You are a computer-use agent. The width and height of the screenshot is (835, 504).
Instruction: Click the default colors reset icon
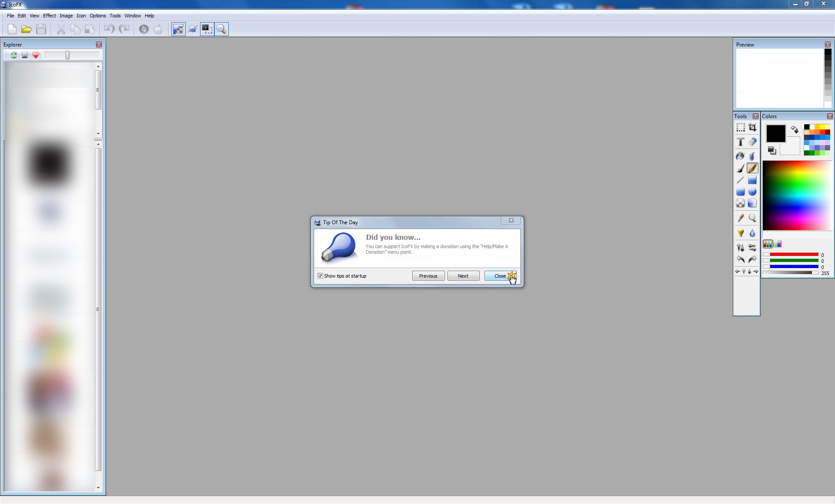(772, 150)
